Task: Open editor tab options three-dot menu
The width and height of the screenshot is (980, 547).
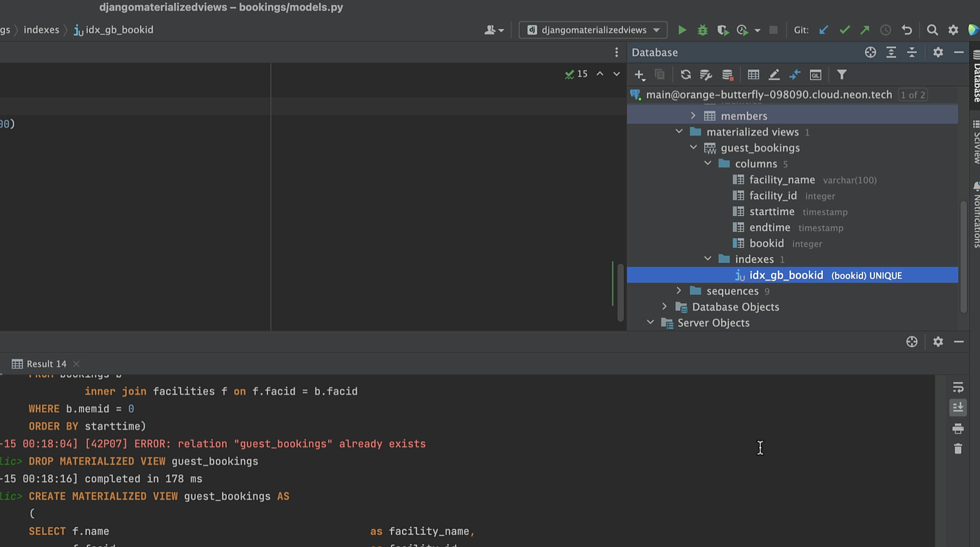Action: (x=616, y=52)
